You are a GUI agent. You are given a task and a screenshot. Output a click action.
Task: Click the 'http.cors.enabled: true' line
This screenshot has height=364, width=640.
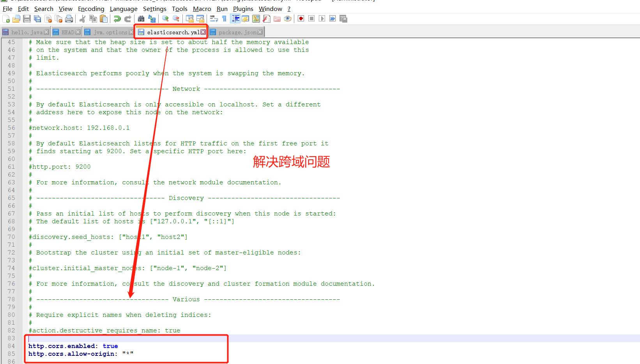pyautogui.click(x=73, y=346)
